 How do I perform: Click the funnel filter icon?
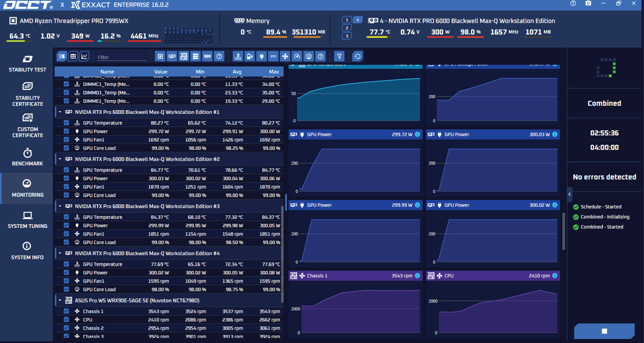[x=339, y=56]
